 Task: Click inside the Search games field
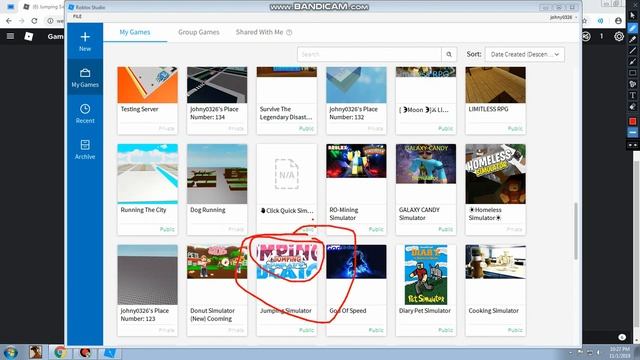coord(369,54)
